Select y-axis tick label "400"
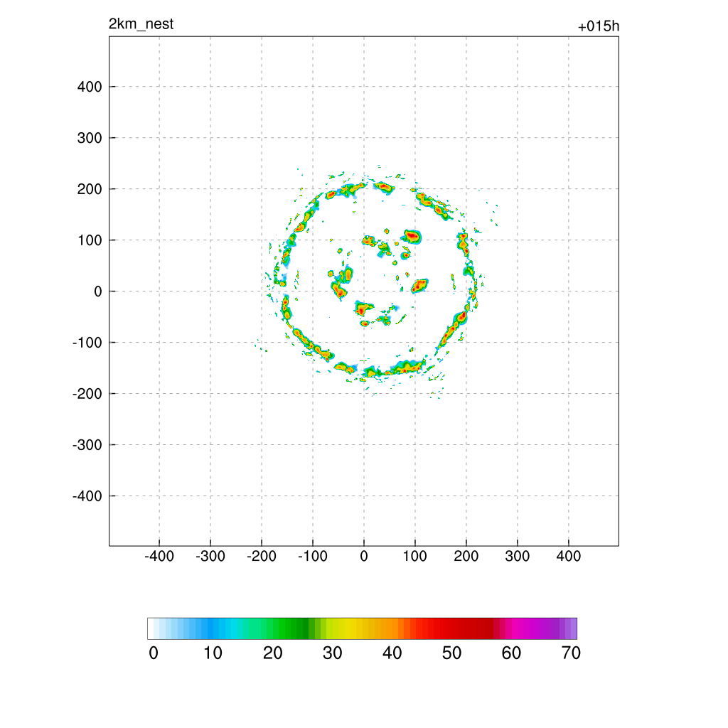The height and width of the screenshot is (728, 728). pyautogui.click(x=90, y=87)
